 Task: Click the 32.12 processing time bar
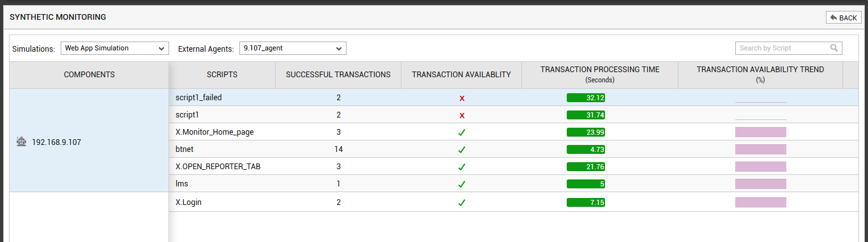point(586,98)
